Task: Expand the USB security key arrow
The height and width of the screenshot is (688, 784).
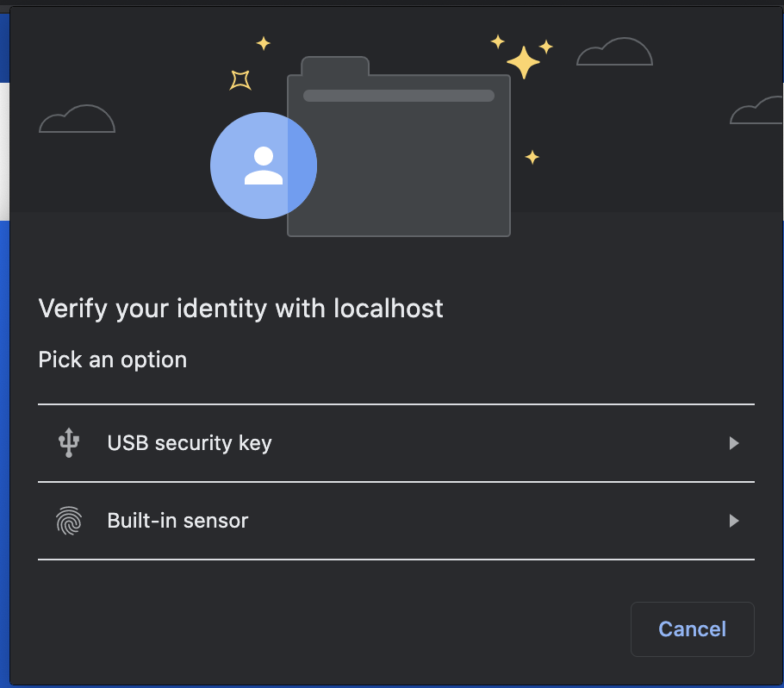Action: pyautogui.click(x=734, y=443)
